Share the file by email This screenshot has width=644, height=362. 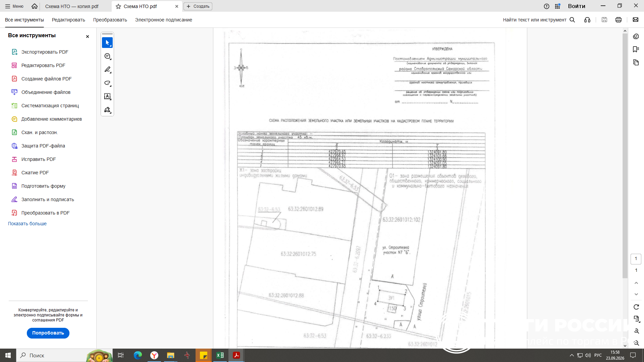(636, 20)
